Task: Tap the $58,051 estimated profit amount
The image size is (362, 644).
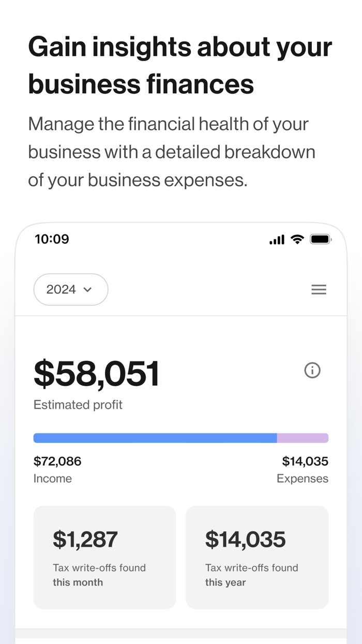Action: tap(97, 373)
